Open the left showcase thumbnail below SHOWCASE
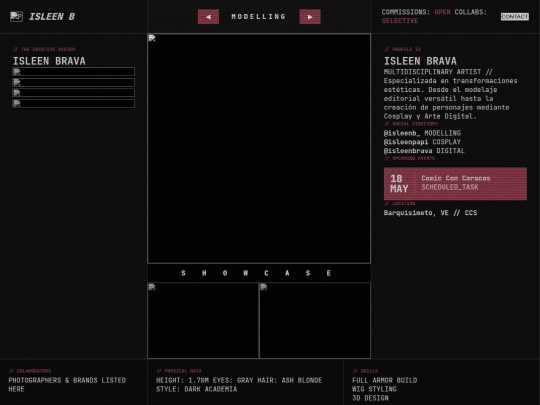Viewport: 540px width, 405px height. (x=203, y=320)
